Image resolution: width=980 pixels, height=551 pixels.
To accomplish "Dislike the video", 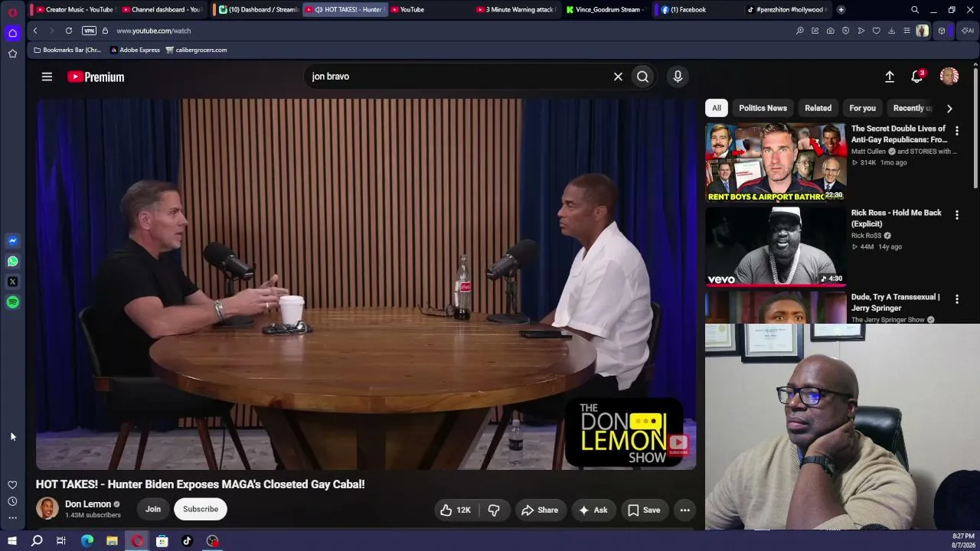I will [x=494, y=510].
